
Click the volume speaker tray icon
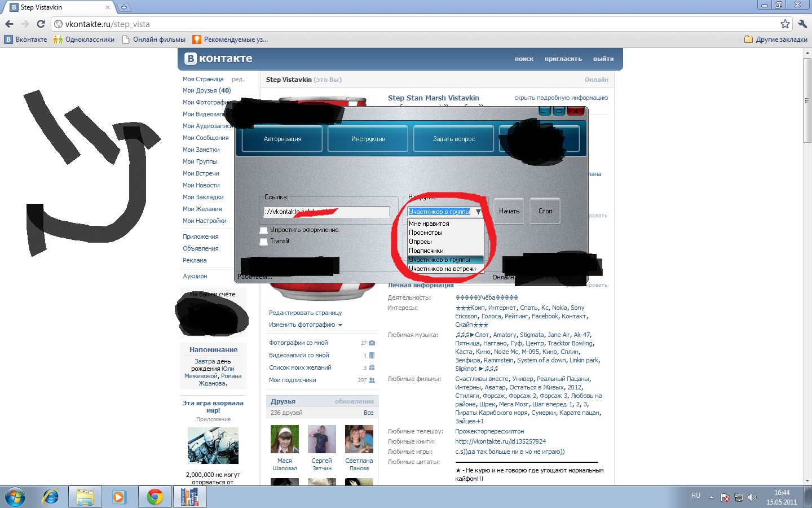pos(752,497)
